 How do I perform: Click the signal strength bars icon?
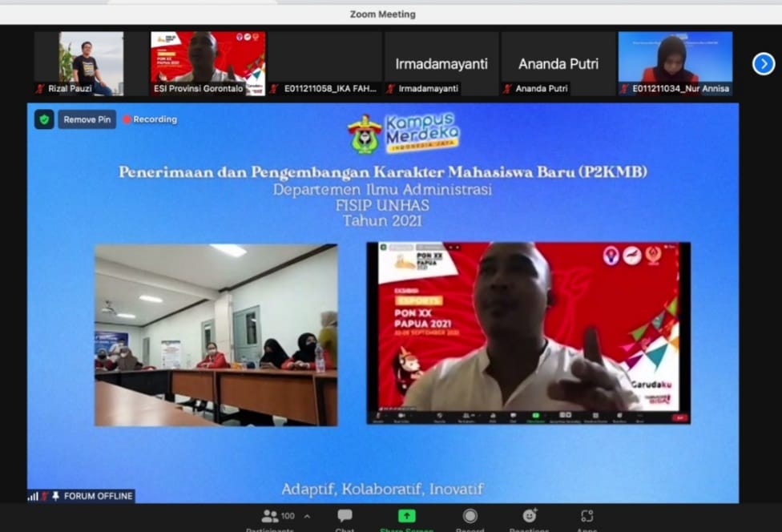(x=33, y=496)
